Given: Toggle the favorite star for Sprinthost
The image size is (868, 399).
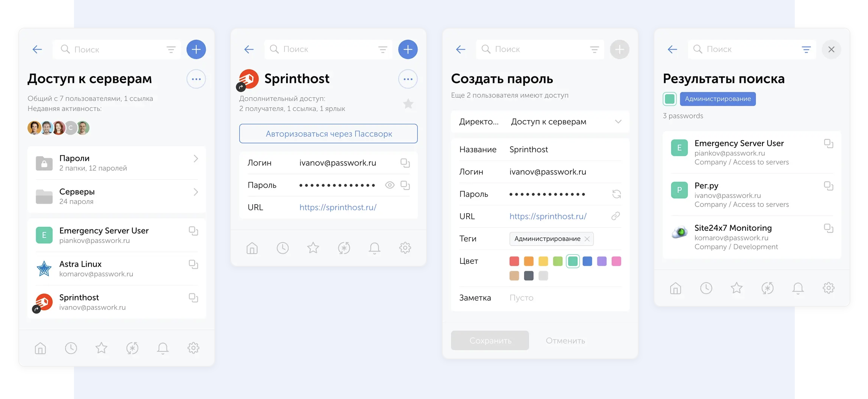Looking at the screenshot, I should point(408,104).
